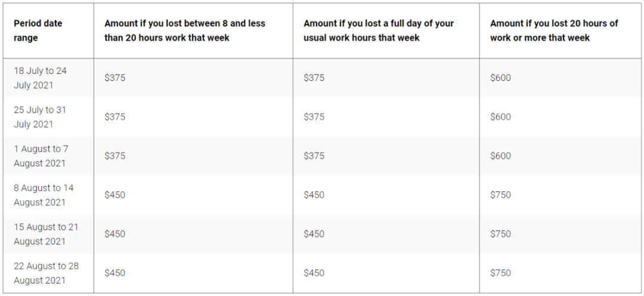Viewport: 644px width, 296px height.
Task: Click the 'lost 20 hours of work or more' header
Action: (554, 31)
